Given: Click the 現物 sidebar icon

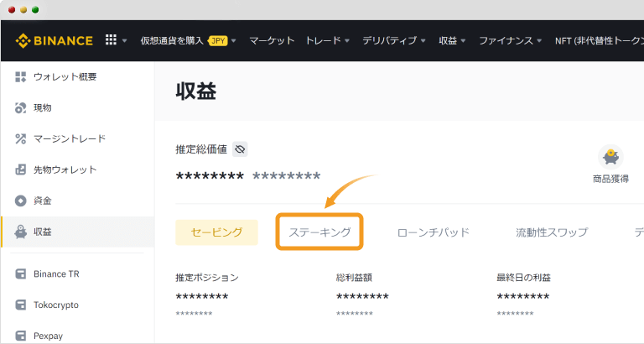Looking at the screenshot, I should point(20,107).
